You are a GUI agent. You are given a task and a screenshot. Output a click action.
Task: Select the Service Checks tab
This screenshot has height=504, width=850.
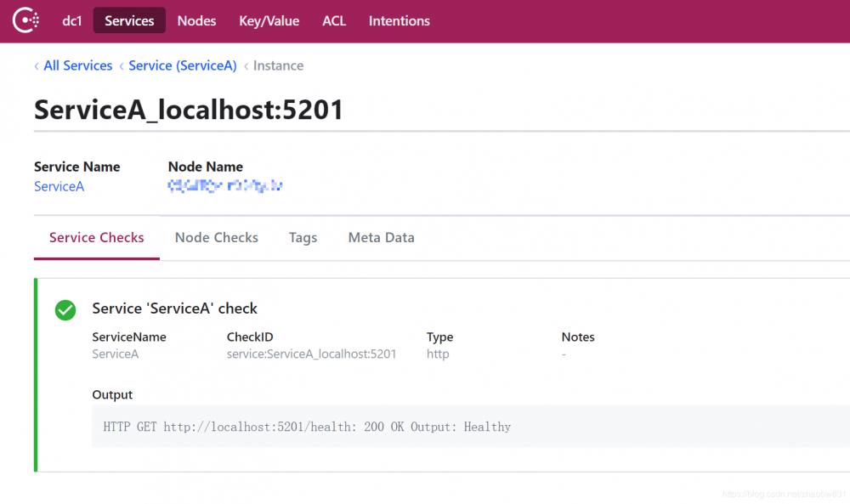[97, 238]
